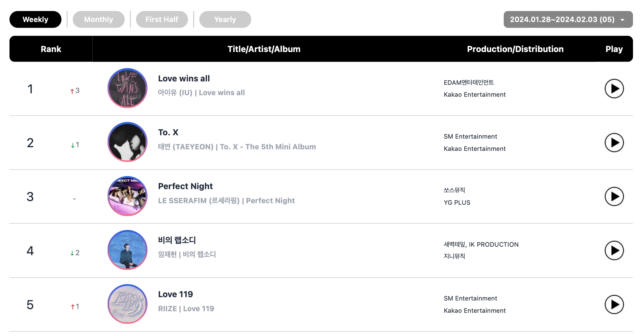Open the Love wins all song title

pos(184,79)
